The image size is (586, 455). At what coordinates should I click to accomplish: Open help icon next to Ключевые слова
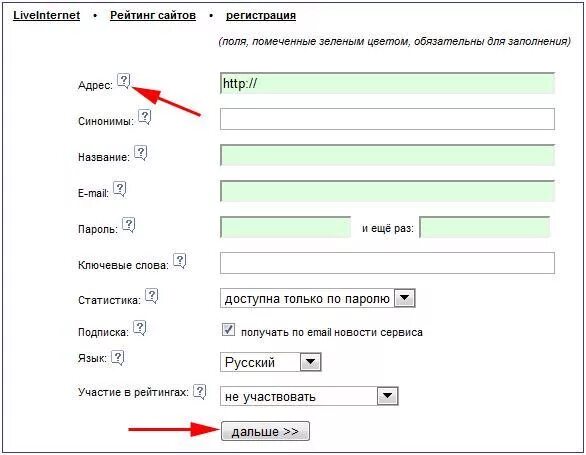(179, 261)
